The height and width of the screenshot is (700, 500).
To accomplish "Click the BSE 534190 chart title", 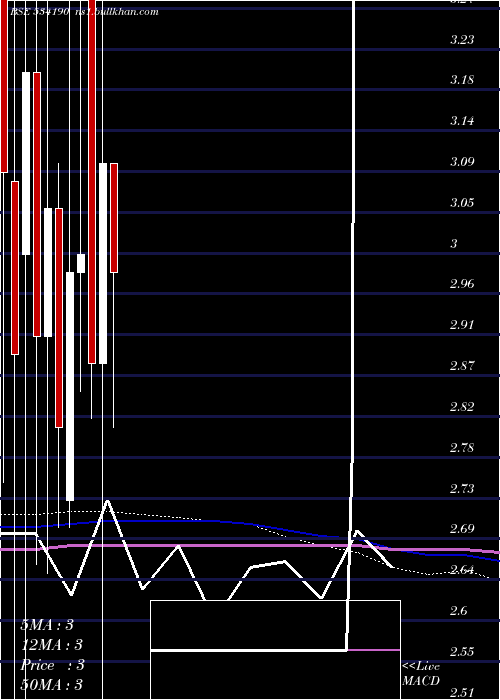I will (x=39, y=12).
